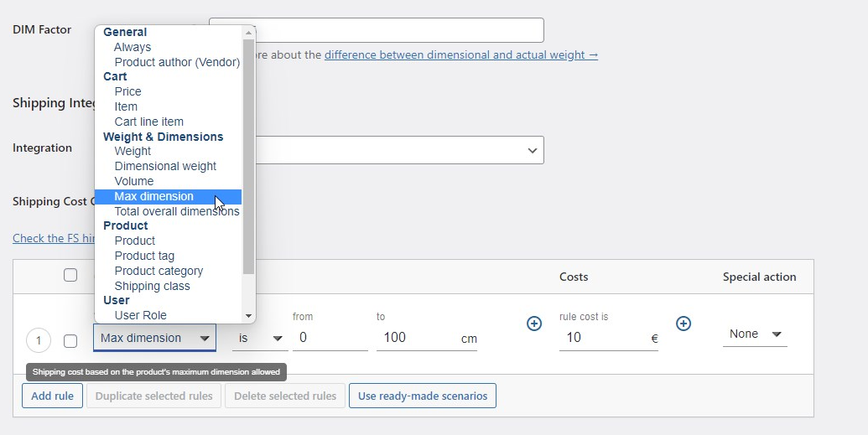Click the scroll down arrow in condition list
868x435 pixels.
pyautogui.click(x=248, y=316)
